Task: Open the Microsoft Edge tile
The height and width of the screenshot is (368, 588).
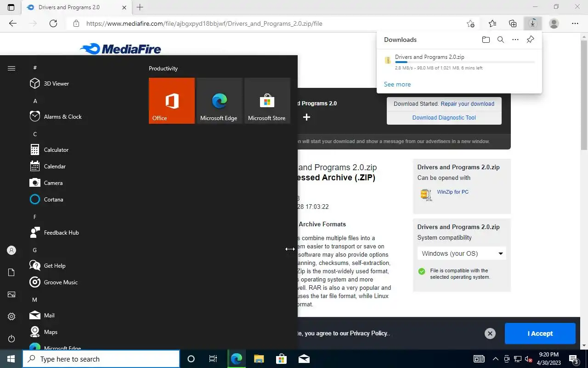Action: [x=220, y=101]
